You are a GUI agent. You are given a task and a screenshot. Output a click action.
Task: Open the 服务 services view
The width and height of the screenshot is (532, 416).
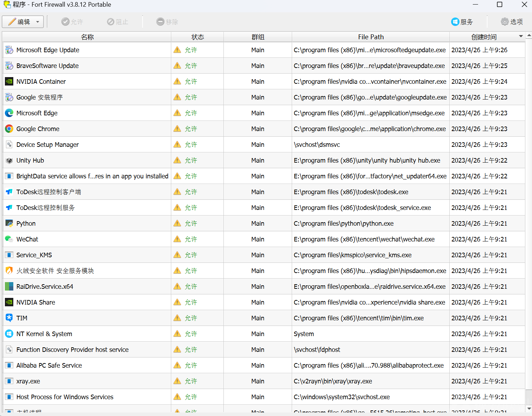coord(462,22)
